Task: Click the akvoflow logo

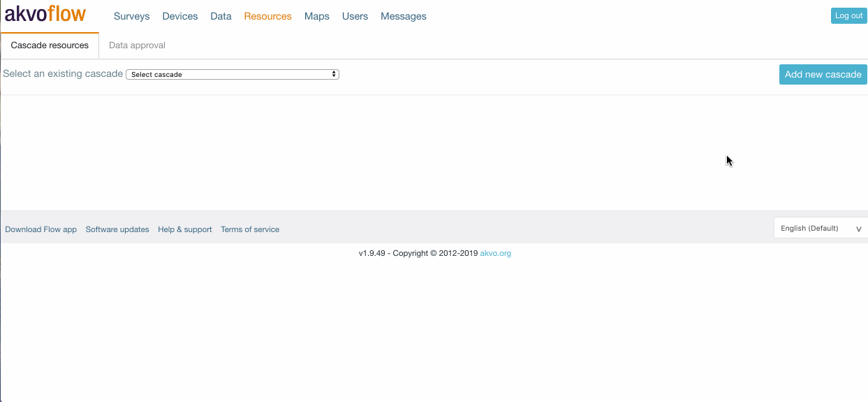Action: click(45, 13)
